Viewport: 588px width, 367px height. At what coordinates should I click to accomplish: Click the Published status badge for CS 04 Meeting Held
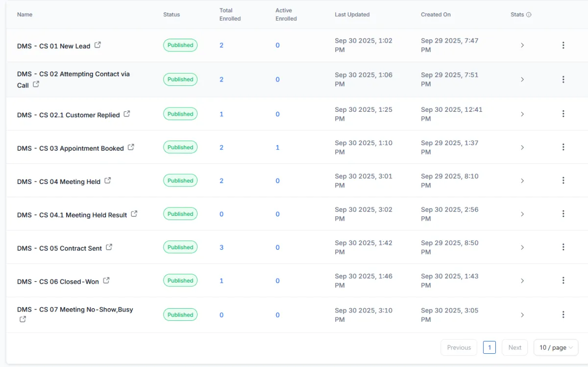[180, 181]
